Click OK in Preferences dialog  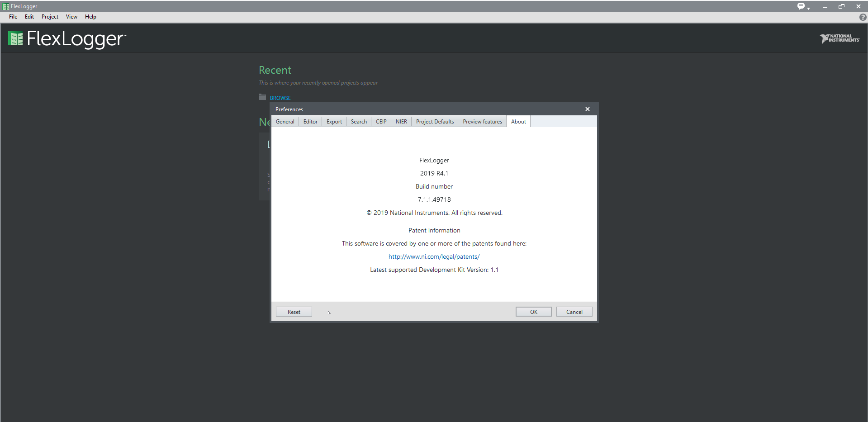tap(534, 312)
